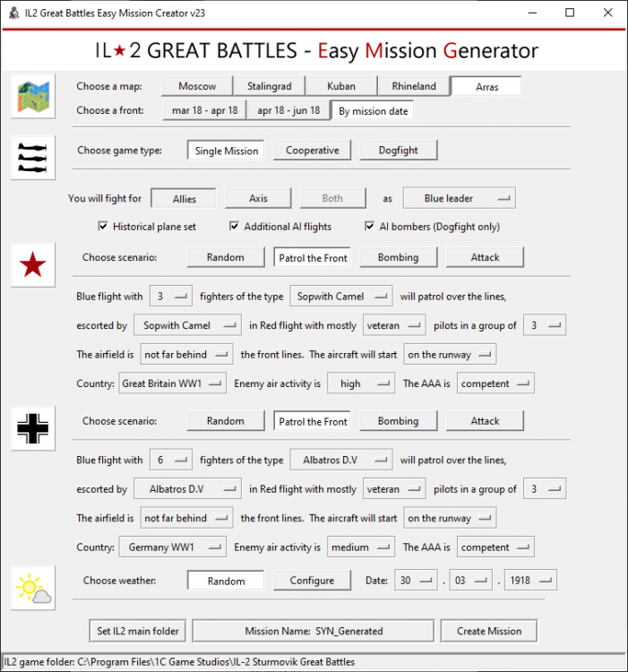Select Cooperative game type
This screenshot has width=628, height=672.
tap(313, 151)
